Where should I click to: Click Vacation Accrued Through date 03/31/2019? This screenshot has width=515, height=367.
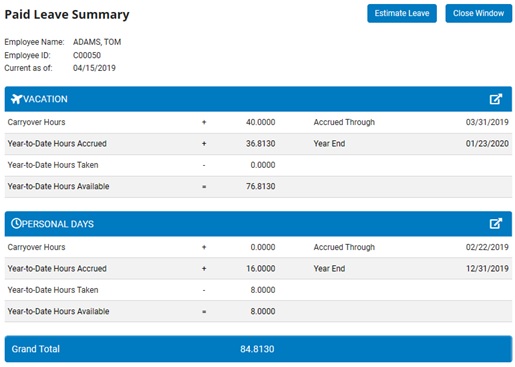pos(487,122)
